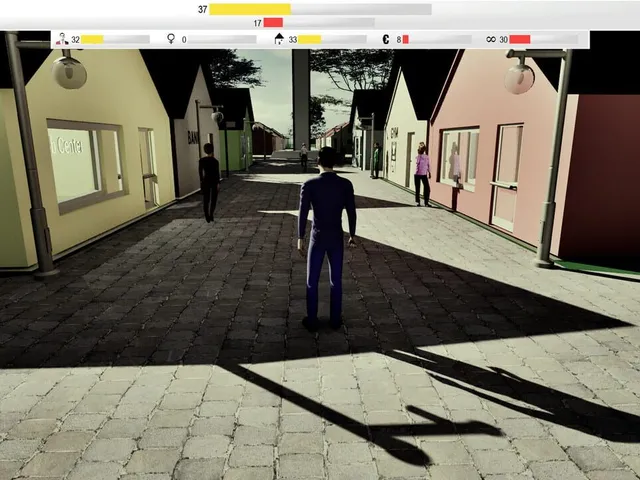Screen dimensions: 640x480
Task: Click the number 37 at the top
Action: (x=202, y=9)
